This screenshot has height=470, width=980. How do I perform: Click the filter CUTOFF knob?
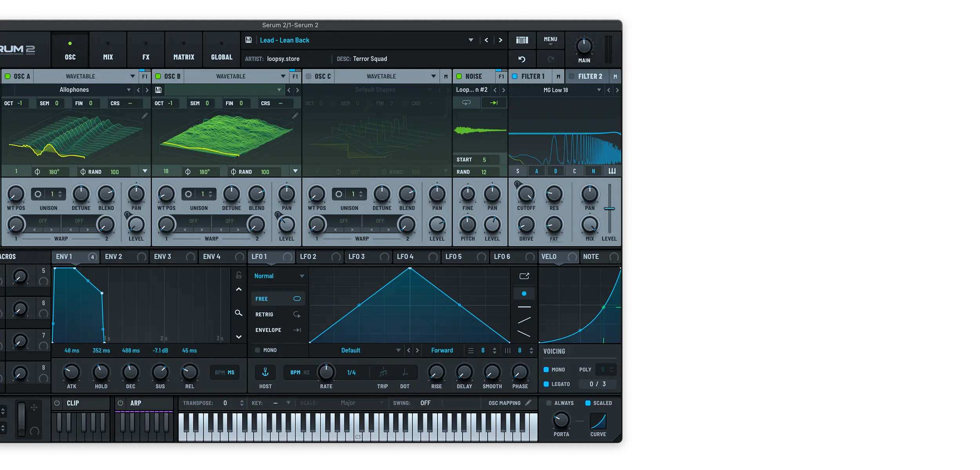click(526, 194)
